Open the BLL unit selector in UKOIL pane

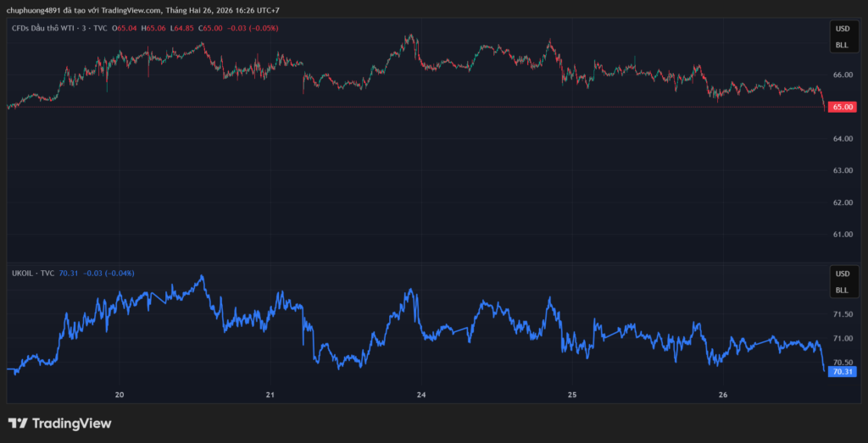(x=842, y=290)
